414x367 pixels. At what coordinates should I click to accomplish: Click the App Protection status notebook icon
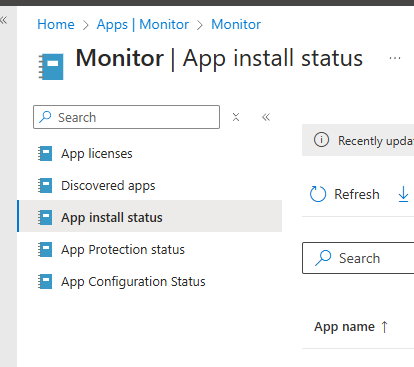click(45, 250)
